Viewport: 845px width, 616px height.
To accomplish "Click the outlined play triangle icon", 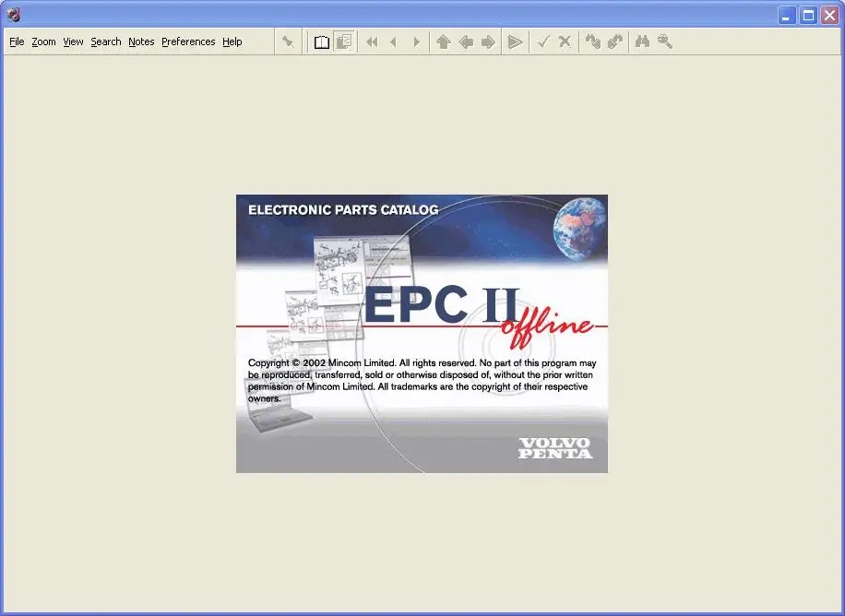I will coord(515,41).
